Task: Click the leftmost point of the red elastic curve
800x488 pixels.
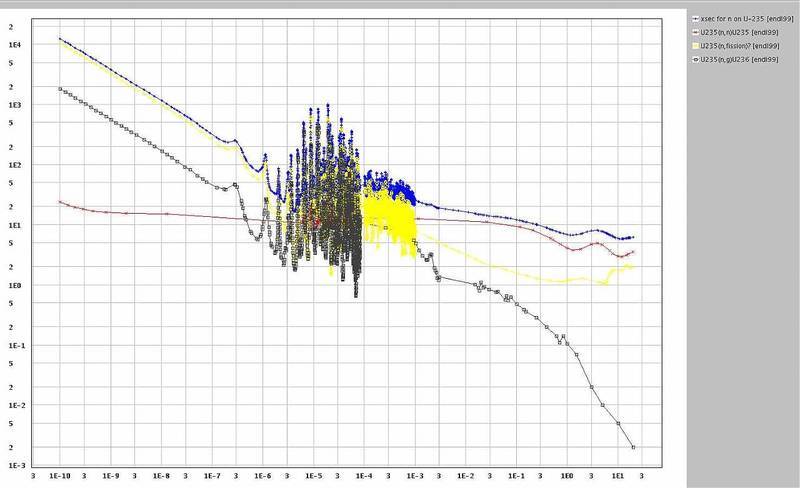Action: 60,201
